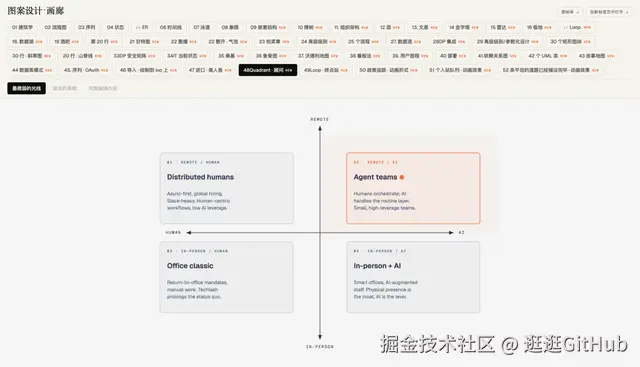Open the 16 tab
This screenshot has width=640, height=367.
click(539, 27)
